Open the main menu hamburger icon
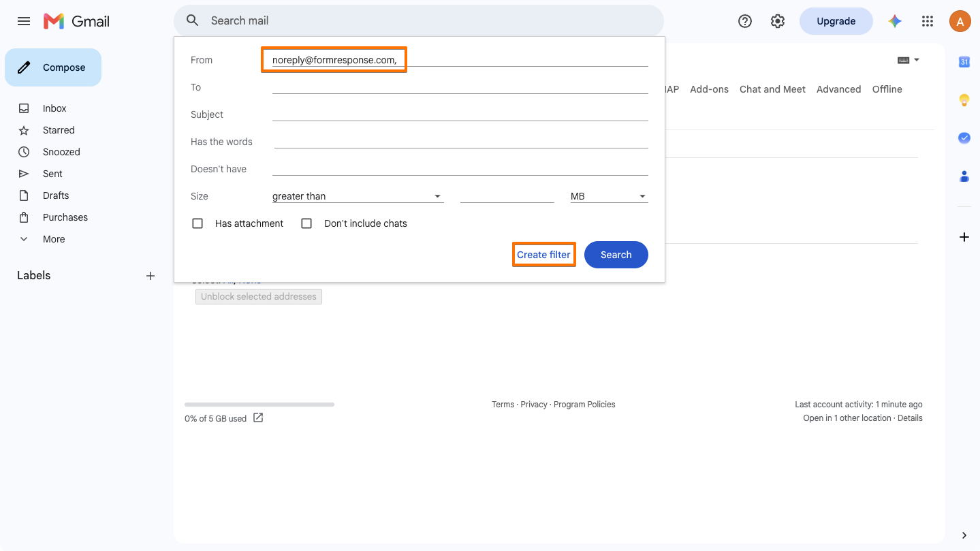The width and height of the screenshot is (980, 551). pyautogui.click(x=24, y=21)
